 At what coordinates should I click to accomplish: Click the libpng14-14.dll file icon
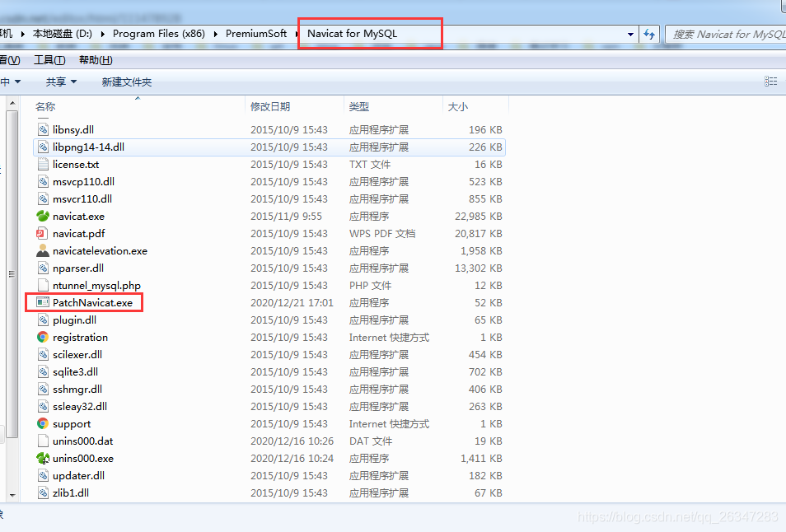(x=43, y=147)
